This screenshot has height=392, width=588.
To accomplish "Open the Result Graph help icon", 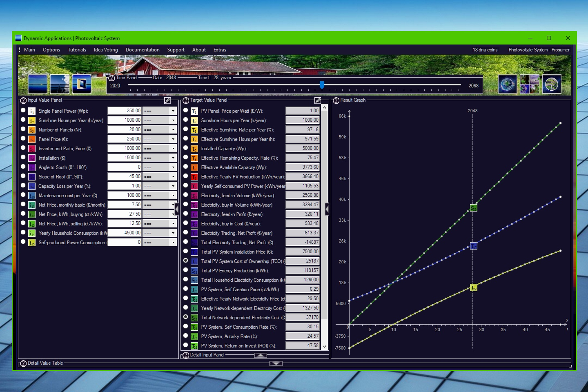I will click(336, 100).
